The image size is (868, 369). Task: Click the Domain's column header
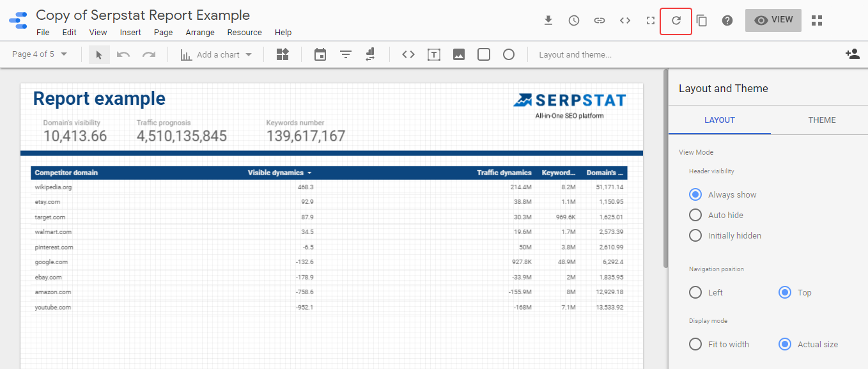point(605,173)
